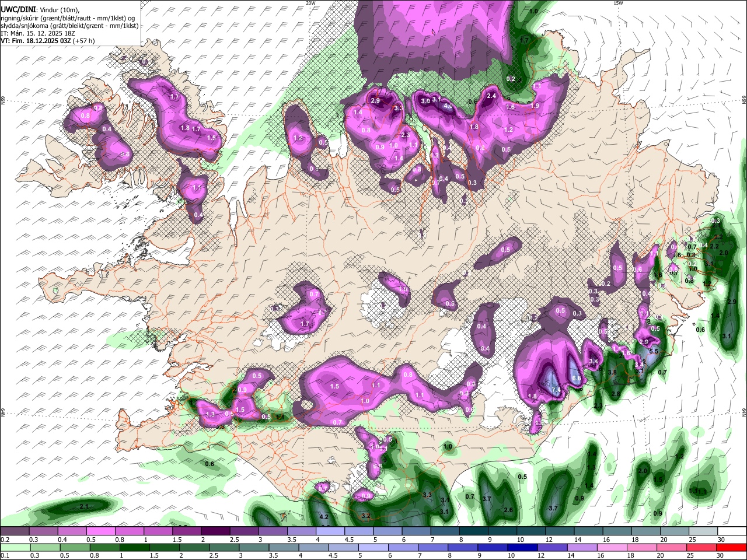Click the 4.2 precipitation value

[x=325, y=517]
